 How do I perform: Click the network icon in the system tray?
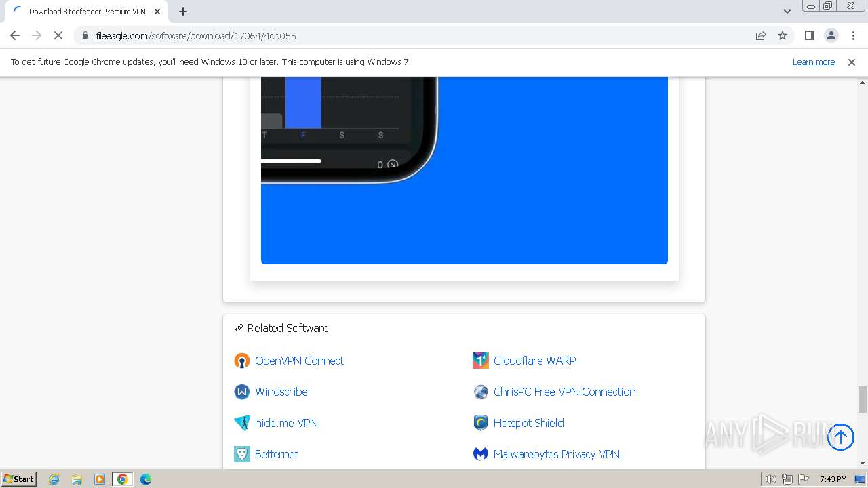pos(787,479)
